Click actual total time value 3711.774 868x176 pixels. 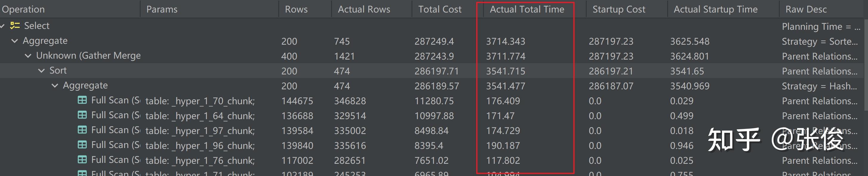point(505,56)
